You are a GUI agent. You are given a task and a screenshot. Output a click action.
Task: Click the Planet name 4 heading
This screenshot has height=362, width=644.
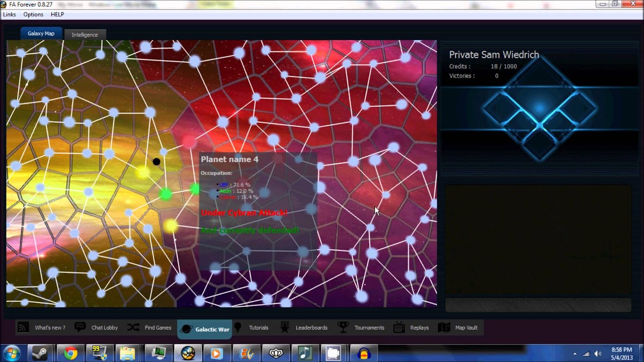[229, 159]
